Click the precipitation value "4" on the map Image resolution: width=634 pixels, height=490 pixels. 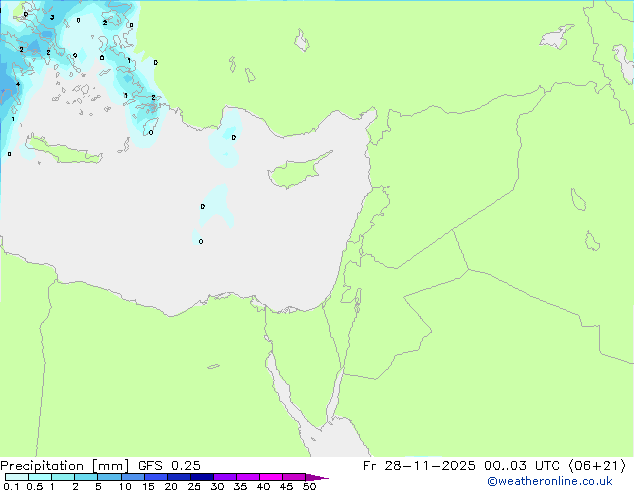click(18, 84)
